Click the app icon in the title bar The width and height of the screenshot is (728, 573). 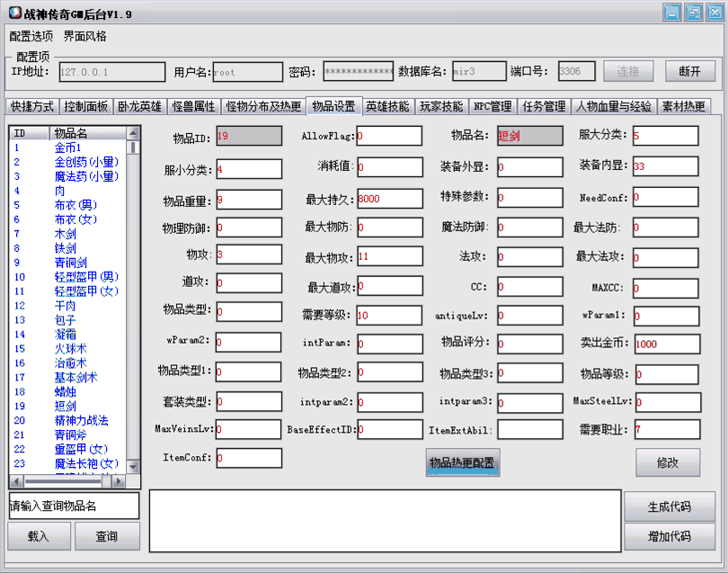coord(15,13)
